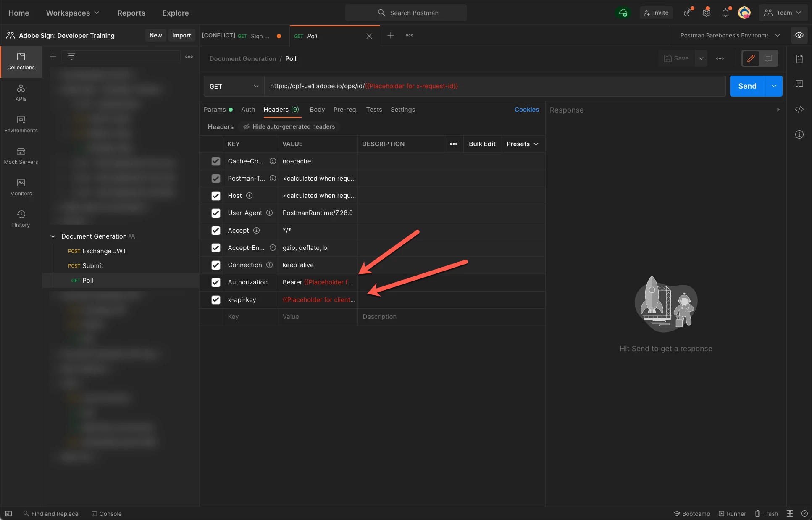
Task: Open the Environments sidebar panel
Action: 21,124
